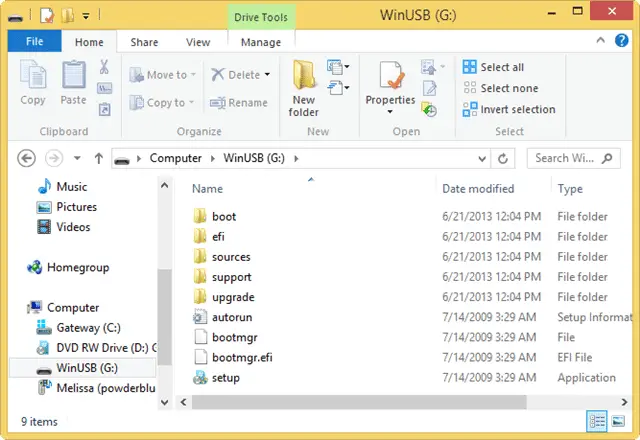Viewport: 640px width, 440px height.
Task: Select Melissa (powderblu network item
Action: [97, 388]
